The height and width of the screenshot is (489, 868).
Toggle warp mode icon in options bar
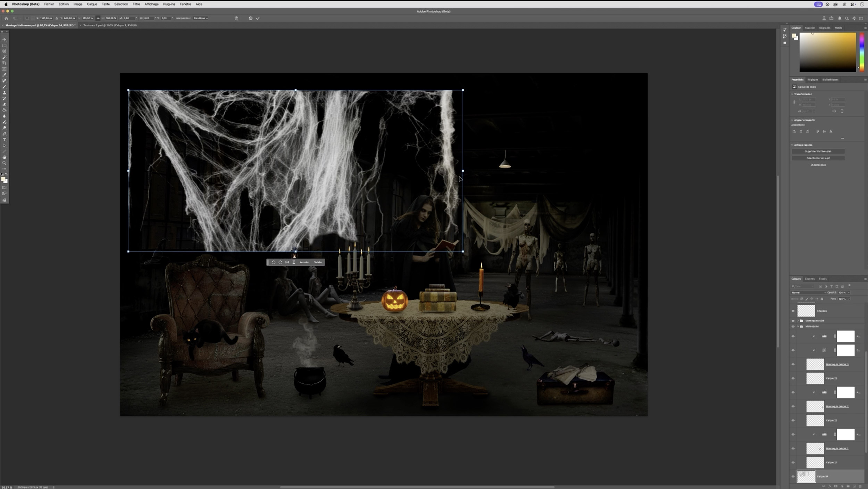click(236, 18)
